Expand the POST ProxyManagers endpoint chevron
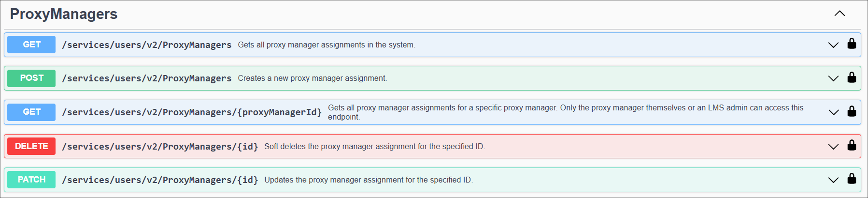The width and height of the screenshot is (868, 198). point(833,78)
